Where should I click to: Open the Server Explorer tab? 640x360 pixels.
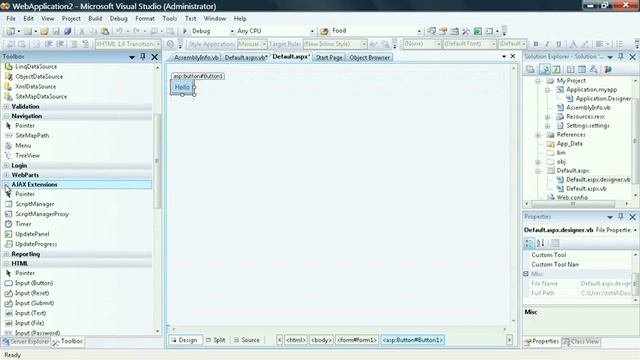pos(26,342)
